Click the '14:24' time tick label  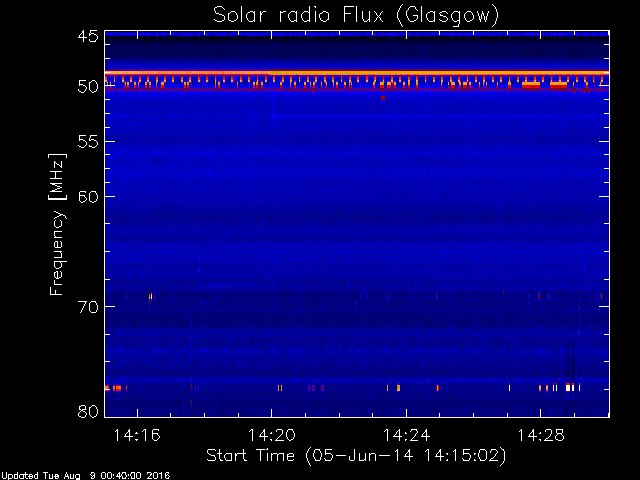click(406, 435)
